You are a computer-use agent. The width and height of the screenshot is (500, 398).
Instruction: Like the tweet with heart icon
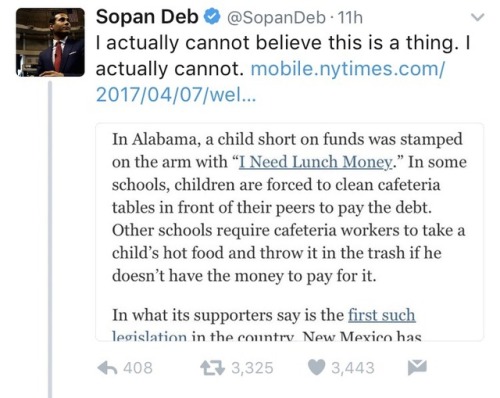click(x=316, y=367)
